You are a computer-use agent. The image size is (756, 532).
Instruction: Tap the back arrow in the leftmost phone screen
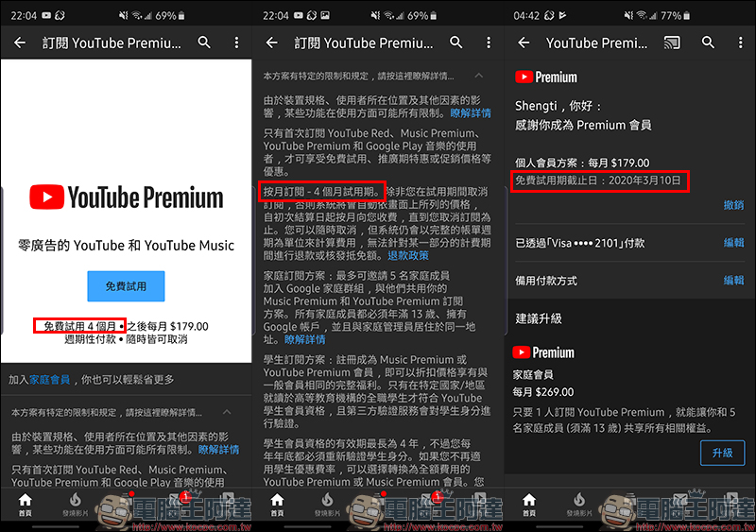19,43
